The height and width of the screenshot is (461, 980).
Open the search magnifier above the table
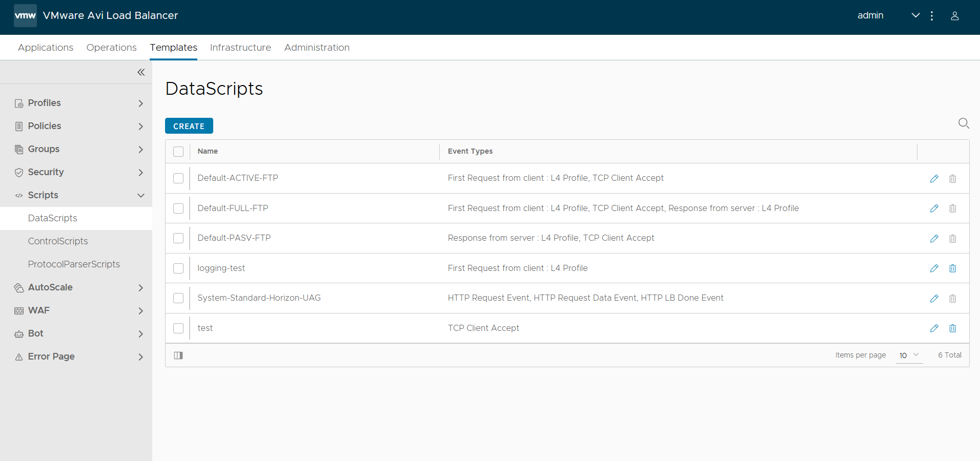click(x=964, y=123)
